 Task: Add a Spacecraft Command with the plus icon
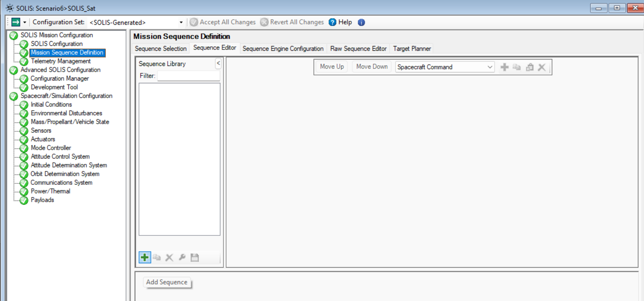point(504,67)
